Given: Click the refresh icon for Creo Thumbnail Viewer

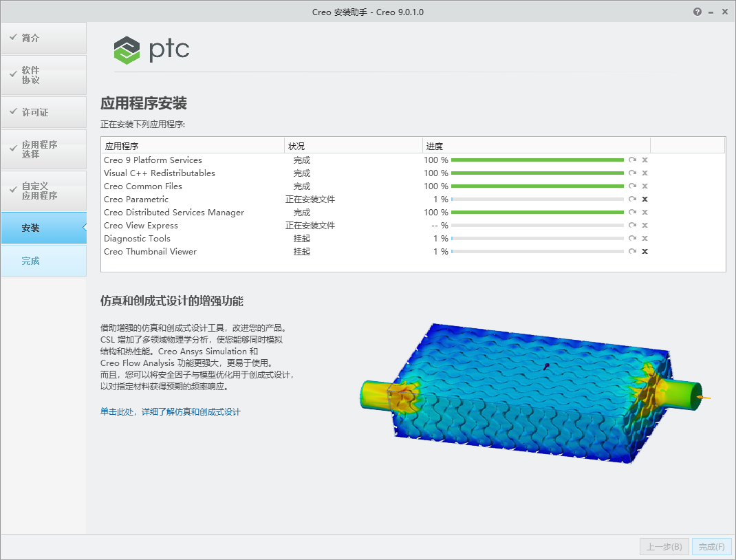Looking at the screenshot, I should pyautogui.click(x=632, y=251).
